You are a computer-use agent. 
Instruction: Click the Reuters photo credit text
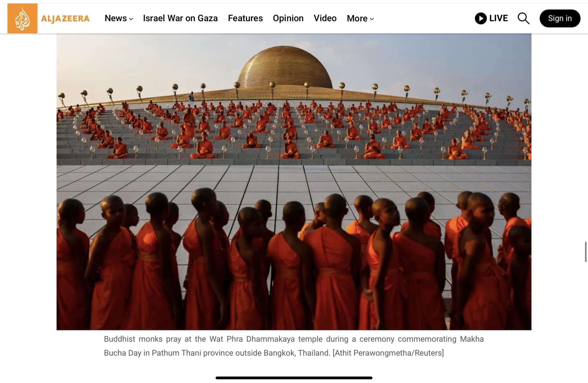(x=388, y=353)
